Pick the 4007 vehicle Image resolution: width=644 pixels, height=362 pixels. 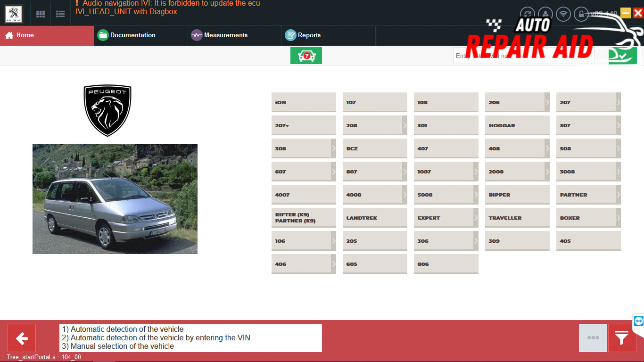304,195
